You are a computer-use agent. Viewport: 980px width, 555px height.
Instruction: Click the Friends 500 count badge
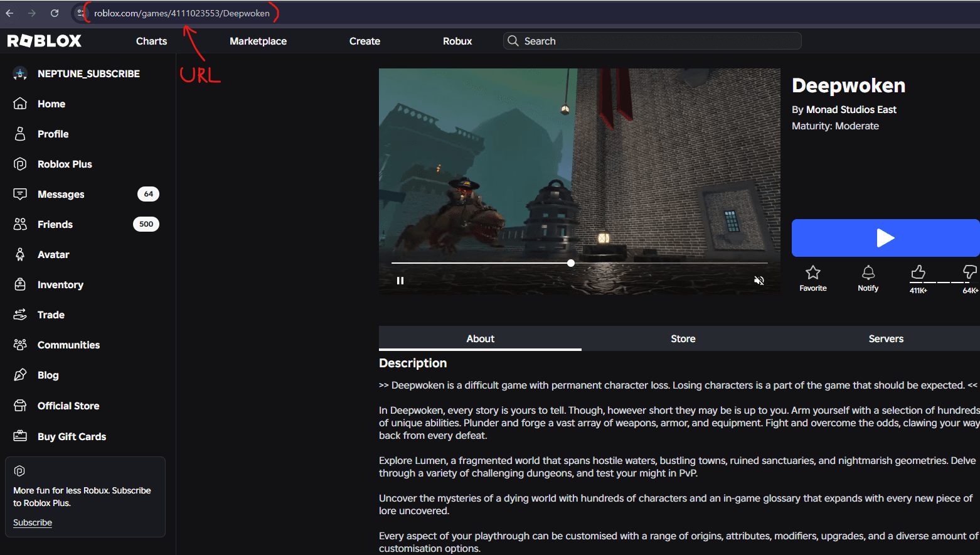click(x=146, y=224)
